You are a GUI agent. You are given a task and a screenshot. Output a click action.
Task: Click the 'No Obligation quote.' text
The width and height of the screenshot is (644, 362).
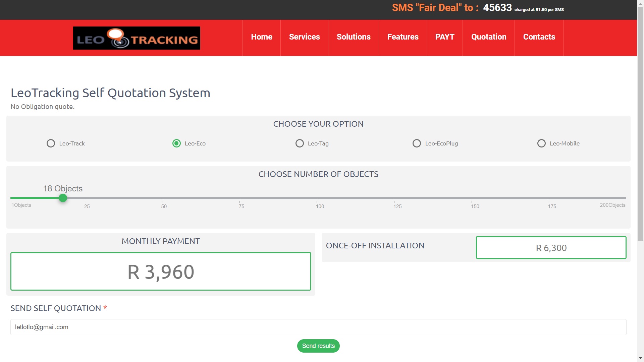(x=43, y=107)
